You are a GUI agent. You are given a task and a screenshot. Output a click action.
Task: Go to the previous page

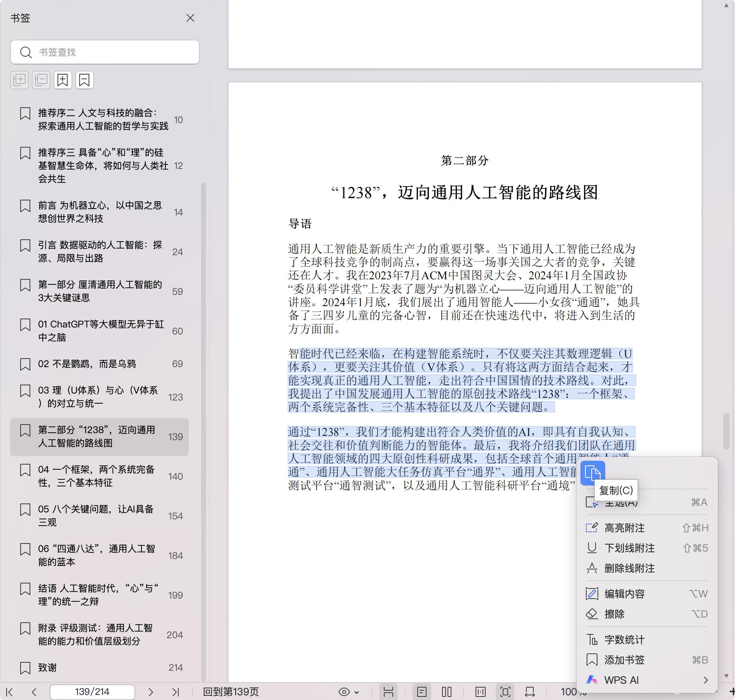34,692
